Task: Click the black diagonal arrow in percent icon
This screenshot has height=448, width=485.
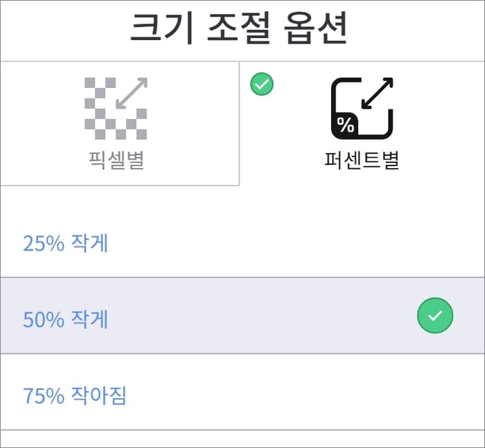Action: tap(378, 93)
